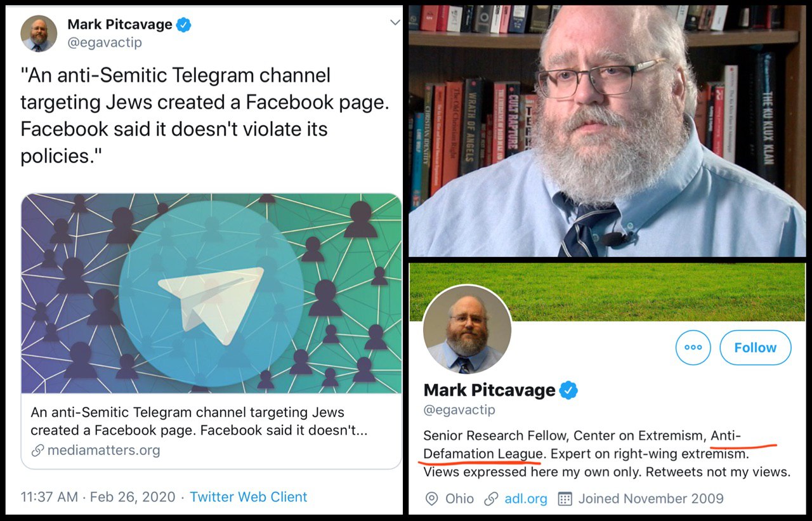
Task: Open the tweet options chevron menu
Action: pyautogui.click(x=395, y=23)
